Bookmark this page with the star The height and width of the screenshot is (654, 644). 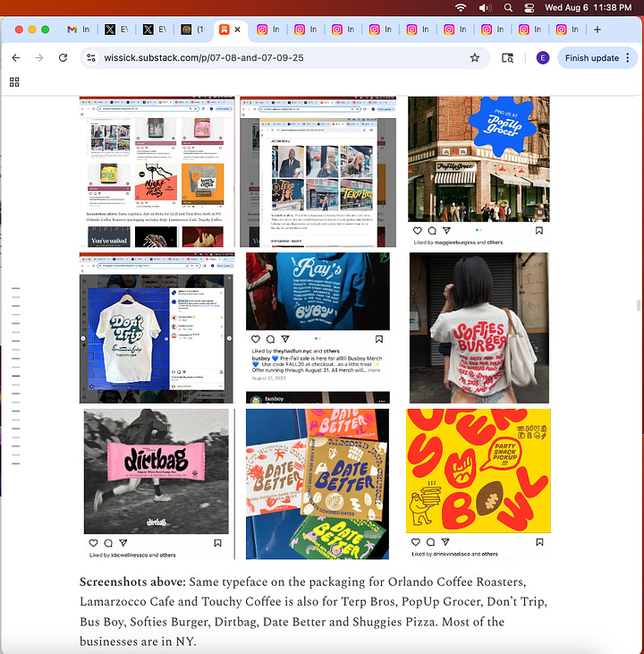click(475, 57)
